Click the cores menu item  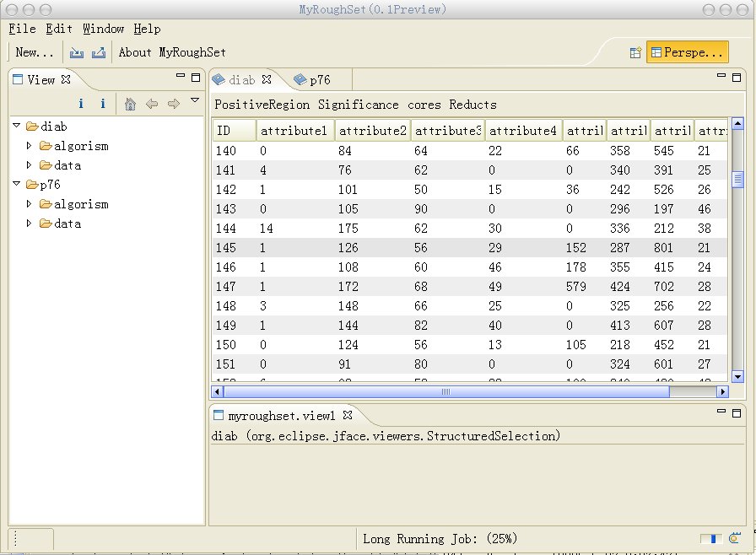[x=424, y=105]
